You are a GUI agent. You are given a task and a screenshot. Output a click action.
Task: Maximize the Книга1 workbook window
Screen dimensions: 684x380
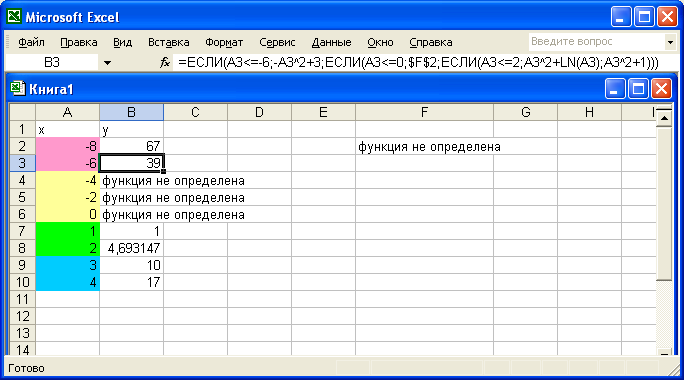coord(638,89)
